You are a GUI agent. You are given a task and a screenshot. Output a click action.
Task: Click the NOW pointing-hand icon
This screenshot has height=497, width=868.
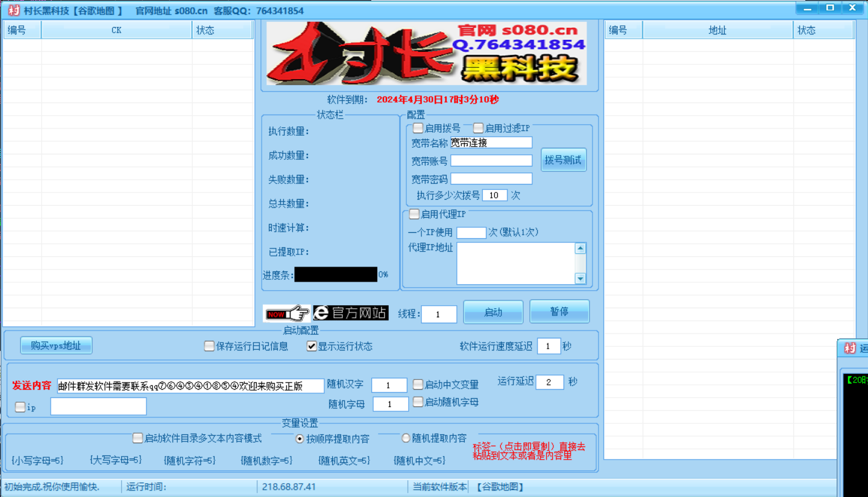pos(286,313)
